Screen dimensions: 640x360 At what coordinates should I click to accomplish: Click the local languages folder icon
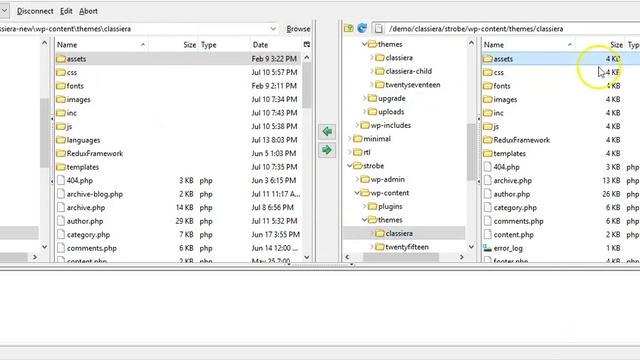pyautogui.click(x=61, y=140)
